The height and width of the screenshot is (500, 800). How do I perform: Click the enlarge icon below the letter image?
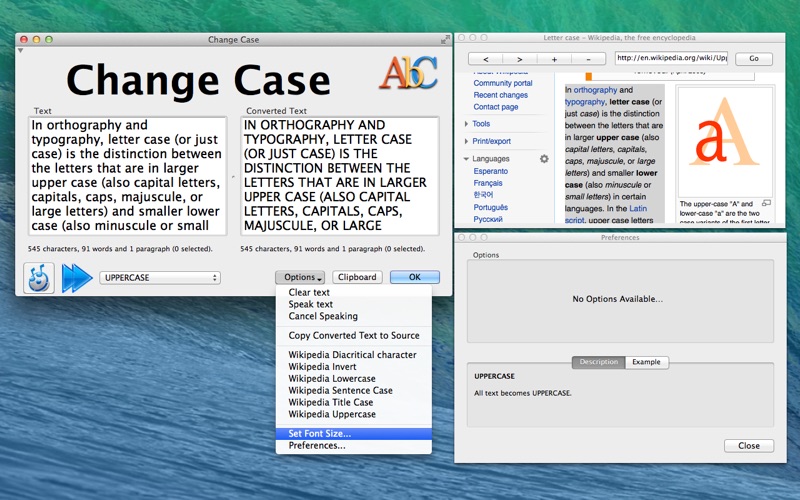coord(766,203)
